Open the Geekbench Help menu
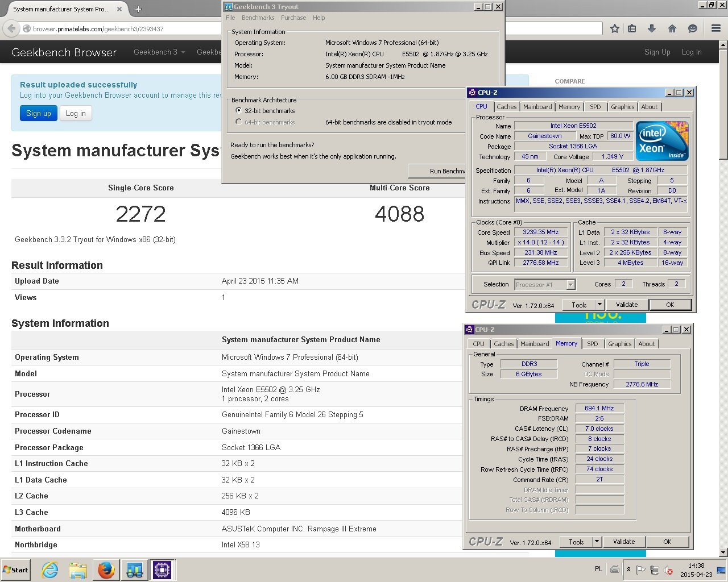The image size is (728, 582). (x=319, y=18)
